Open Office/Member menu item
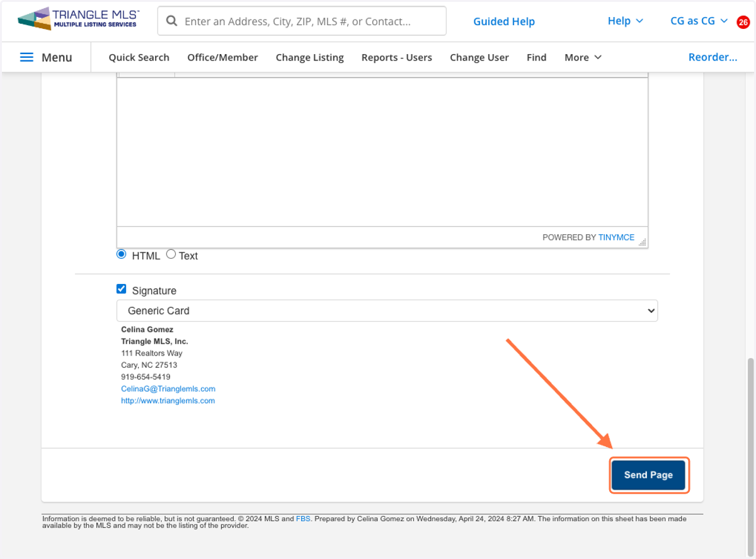This screenshot has height=559, width=756. [222, 57]
